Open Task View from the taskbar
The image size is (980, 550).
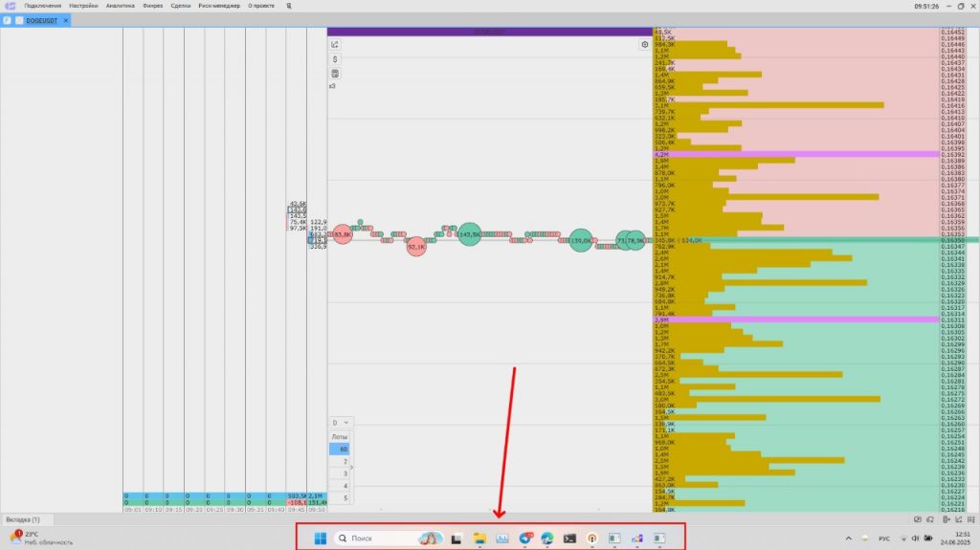pos(457,539)
